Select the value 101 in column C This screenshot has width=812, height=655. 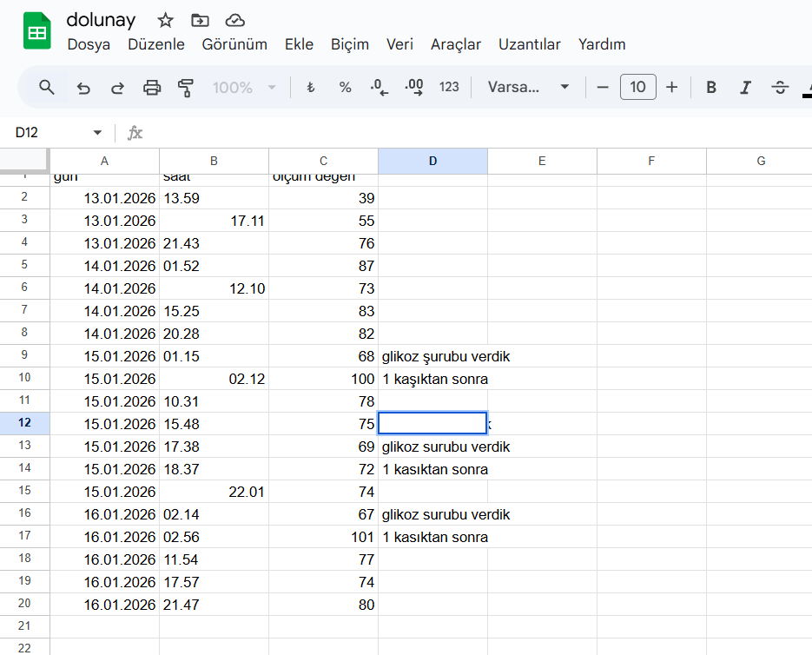click(x=323, y=537)
